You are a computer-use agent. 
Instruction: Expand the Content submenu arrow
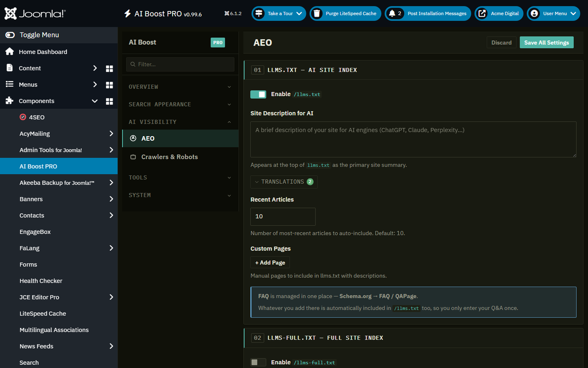95,68
